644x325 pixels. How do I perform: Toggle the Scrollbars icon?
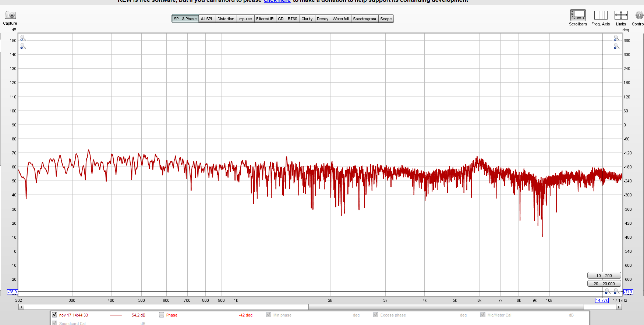578,15
